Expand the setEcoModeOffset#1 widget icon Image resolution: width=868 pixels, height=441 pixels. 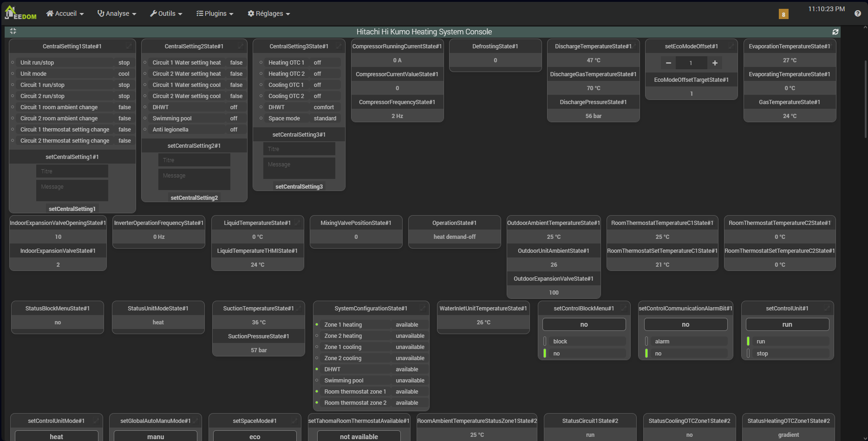[731, 46]
